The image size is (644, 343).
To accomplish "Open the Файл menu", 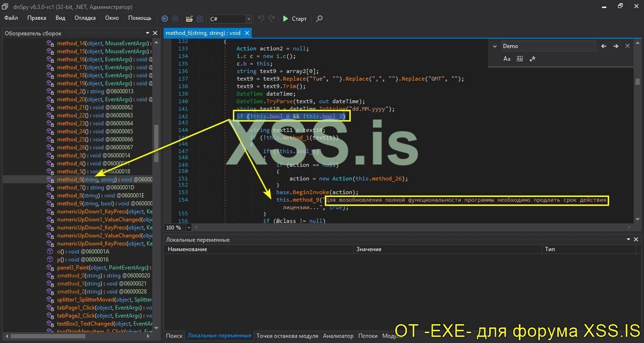I will coord(11,18).
